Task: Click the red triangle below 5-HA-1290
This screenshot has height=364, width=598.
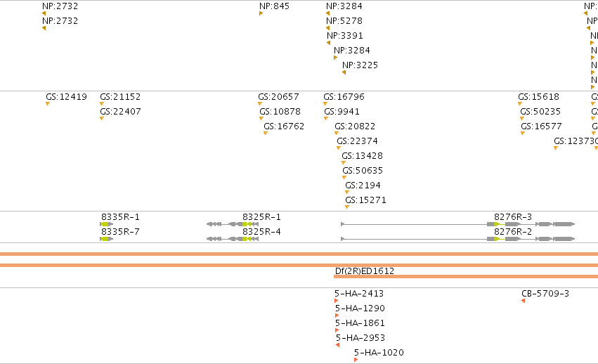Action: (337, 316)
